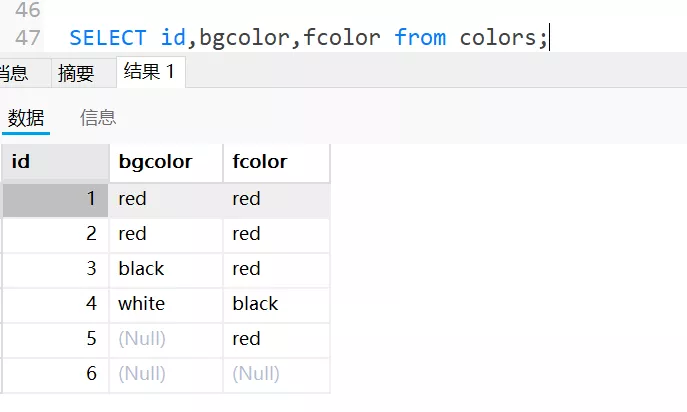
Task: Click line number 46 in the editor
Action: [28, 10]
